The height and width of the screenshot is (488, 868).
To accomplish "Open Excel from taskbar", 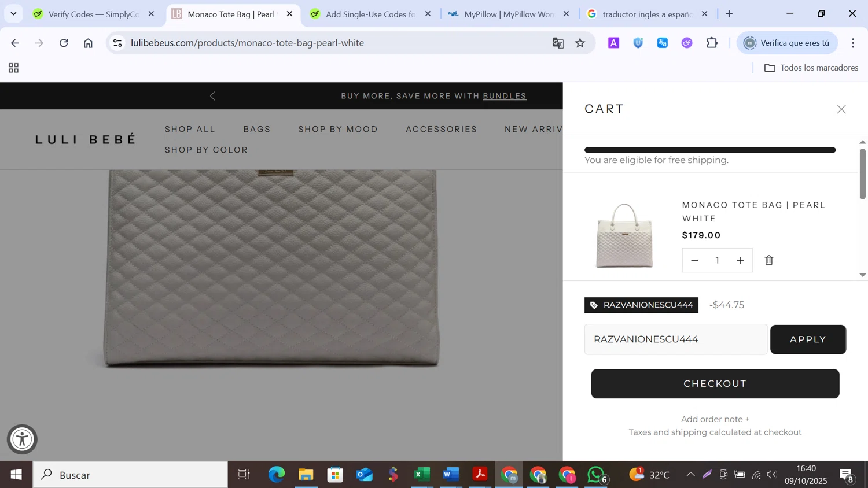I will tap(422, 475).
